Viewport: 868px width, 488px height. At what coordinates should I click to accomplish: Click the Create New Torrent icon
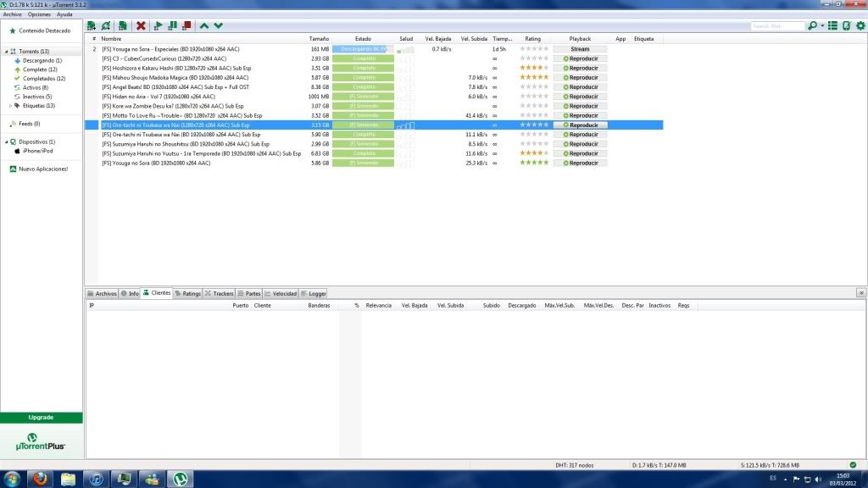122,26
